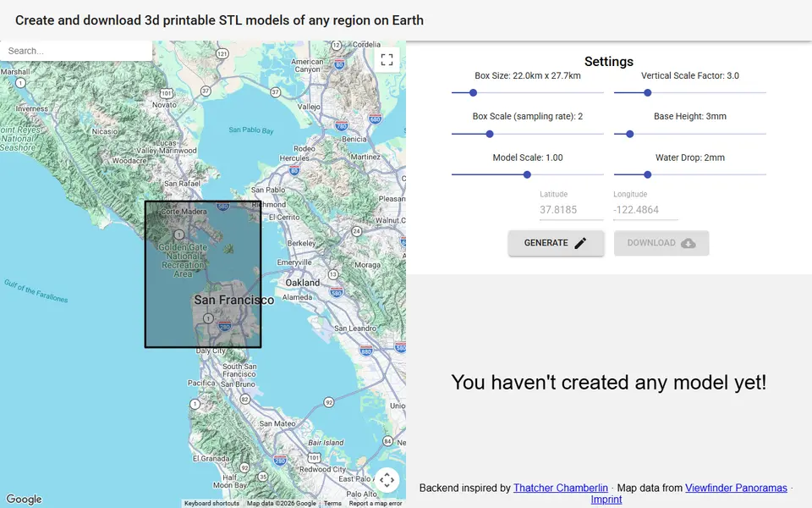Viewport: 812px width, 508px height.
Task: Click the San Mateo map label
Action: point(277,423)
